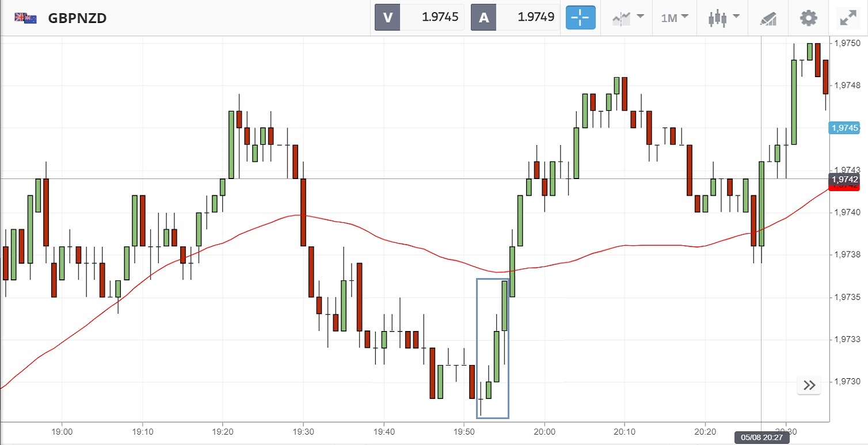Open chart settings gear

[x=808, y=18]
